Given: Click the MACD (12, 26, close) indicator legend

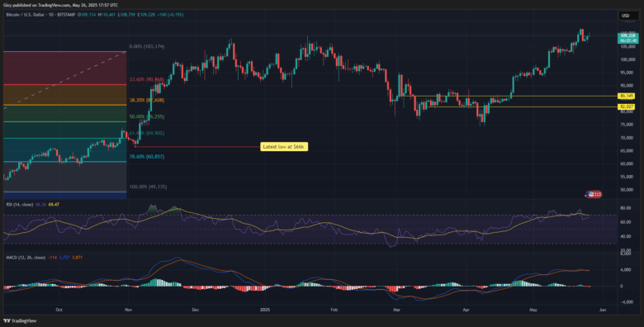Looking at the screenshot, I should (25, 258).
